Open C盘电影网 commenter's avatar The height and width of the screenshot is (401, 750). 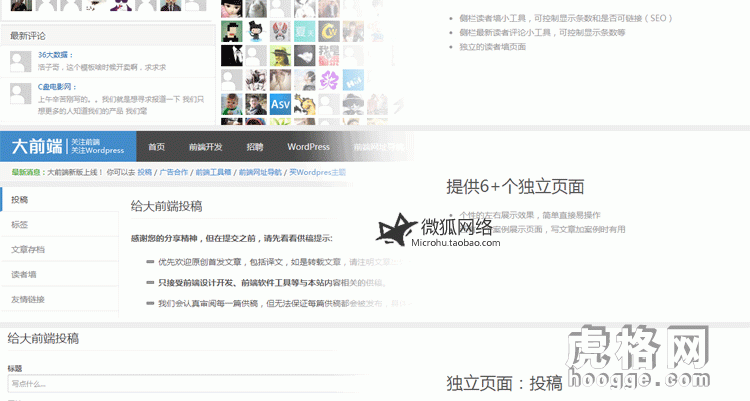[x=21, y=94]
